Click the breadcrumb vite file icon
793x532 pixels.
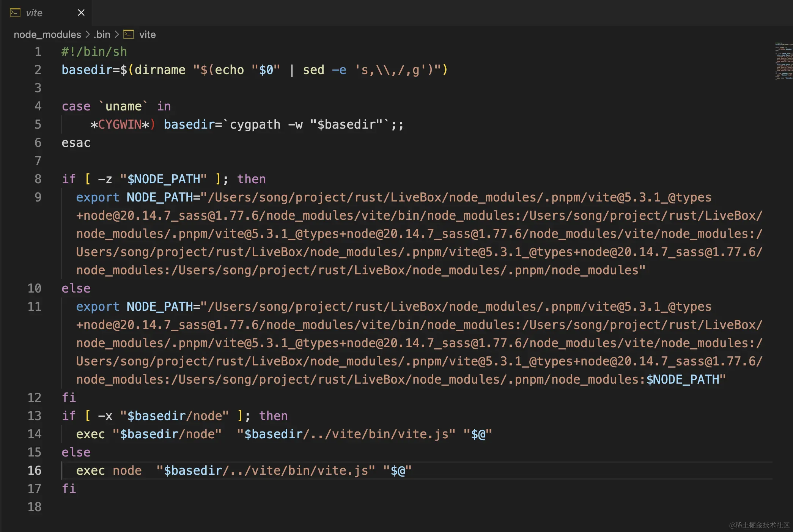[x=129, y=35]
